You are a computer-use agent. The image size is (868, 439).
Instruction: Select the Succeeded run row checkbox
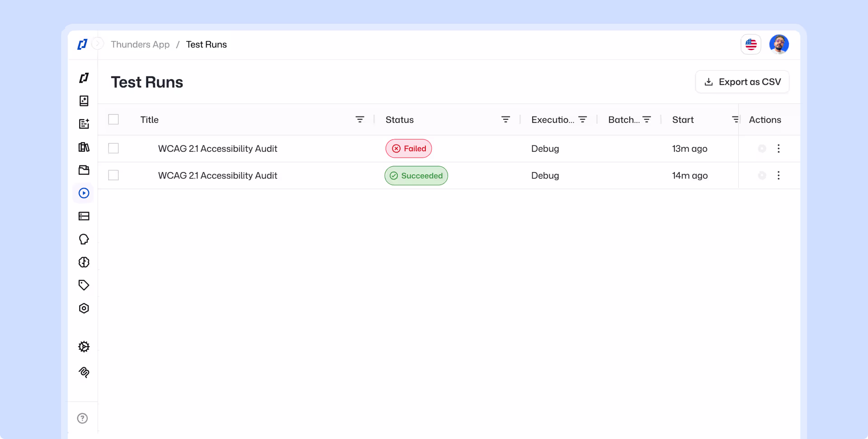(x=113, y=175)
